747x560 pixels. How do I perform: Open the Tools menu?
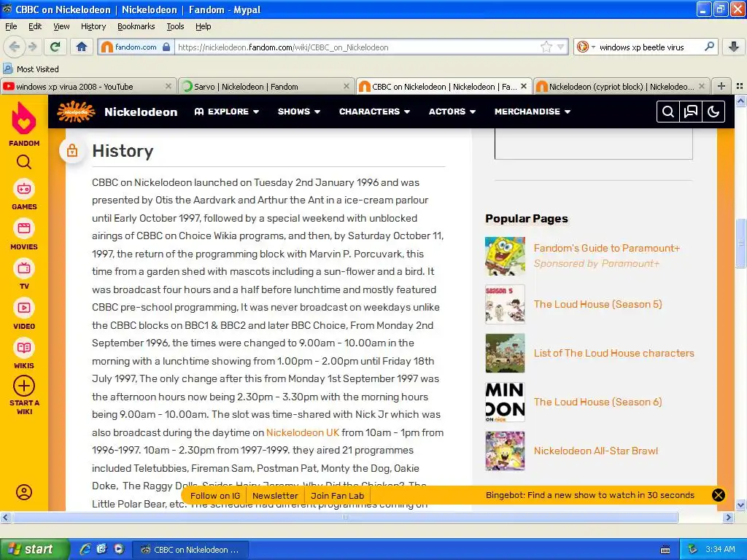tap(175, 26)
